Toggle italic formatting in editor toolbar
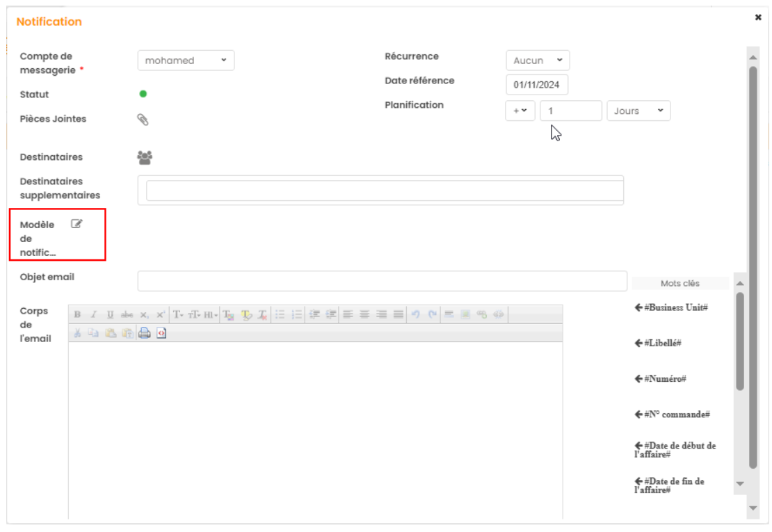 click(94, 314)
